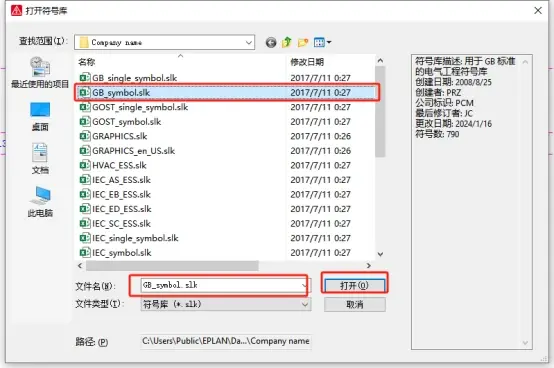Click the 打开 open button
This screenshot has width=554, height=368.
354,285
